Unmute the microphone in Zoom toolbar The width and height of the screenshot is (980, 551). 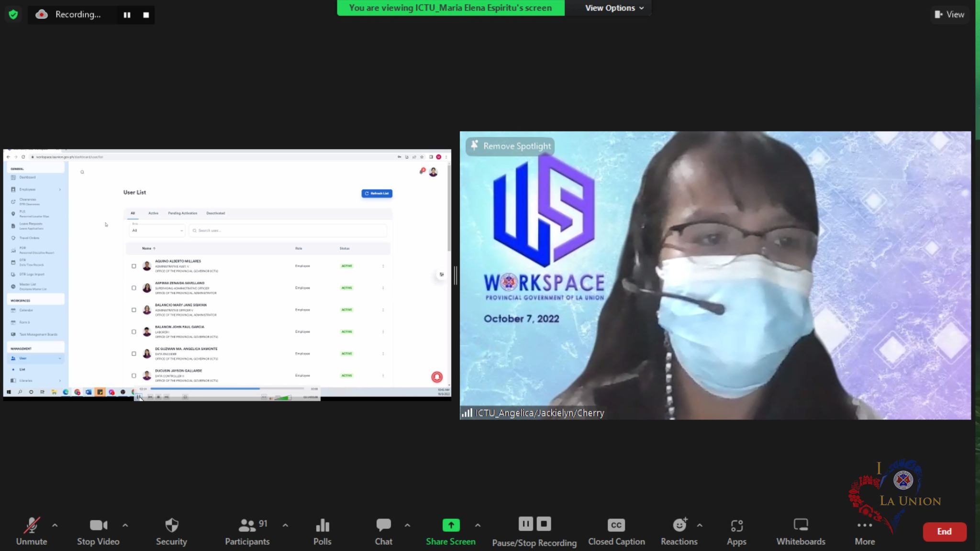tap(32, 531)
